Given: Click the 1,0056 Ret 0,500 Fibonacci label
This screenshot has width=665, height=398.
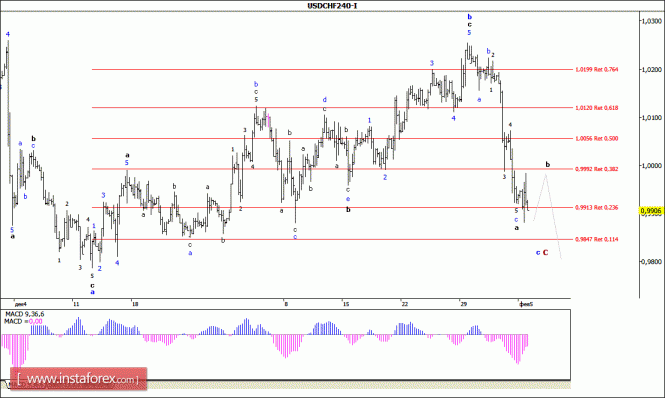Looking at the screenshot, I should point(596,138).
